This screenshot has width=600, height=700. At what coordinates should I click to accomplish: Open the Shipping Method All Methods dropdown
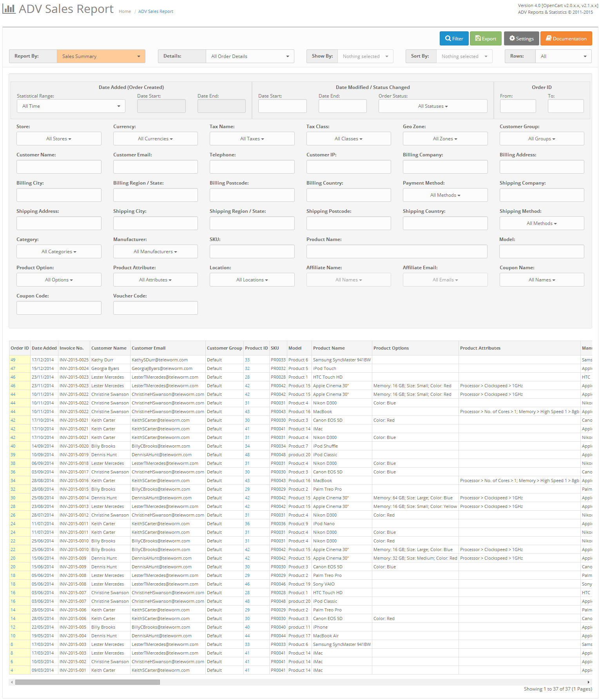(542, 223)
